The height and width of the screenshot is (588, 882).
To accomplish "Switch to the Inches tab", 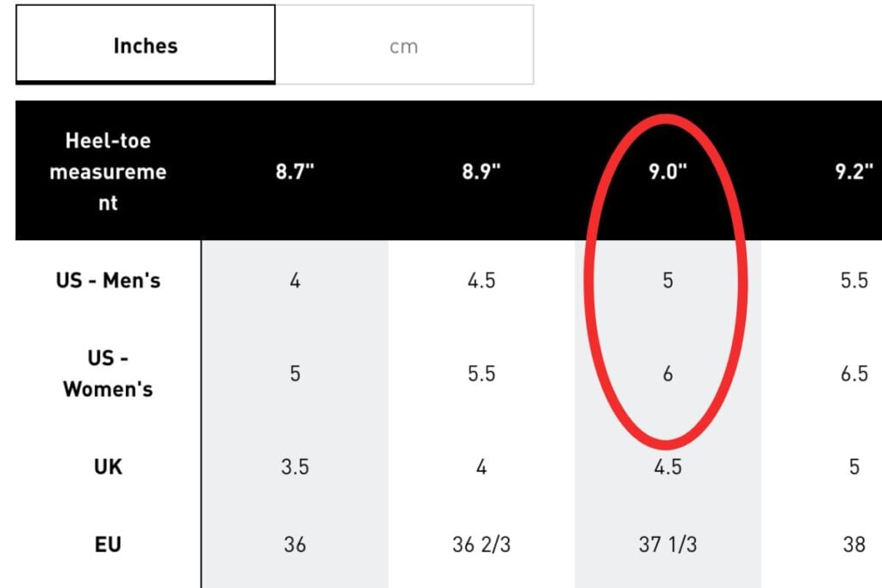I will tap(145, 45).
